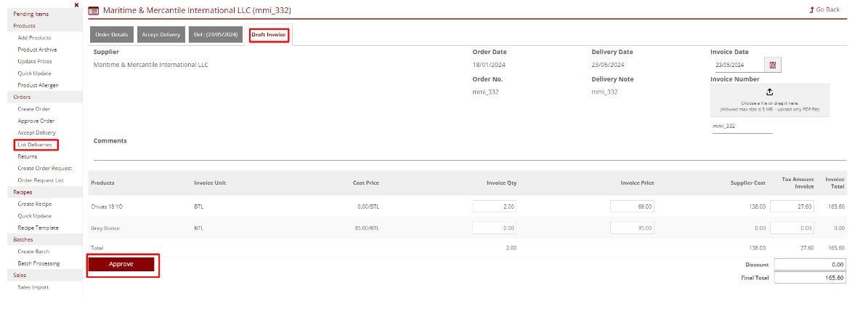Open Product Allergen in the sidebar
The height and width of the screenshot is (312, 868).
coord(38,85)
